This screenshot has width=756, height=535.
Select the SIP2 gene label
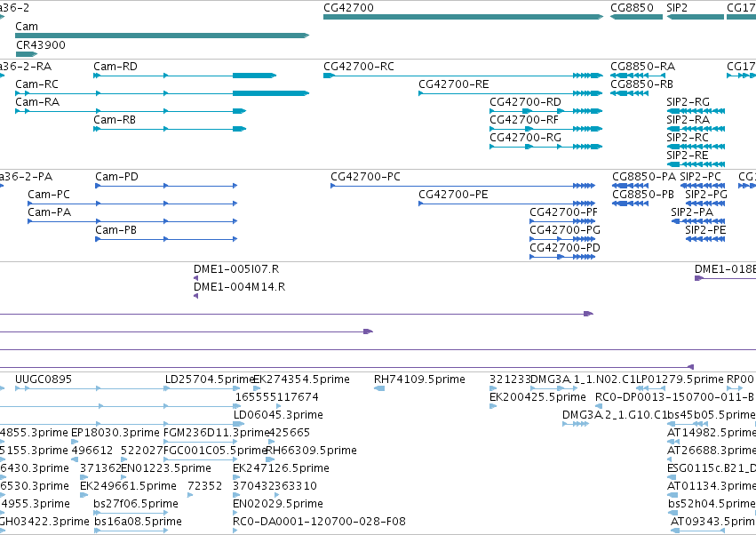pyautogui.click(x=677, y=8)
